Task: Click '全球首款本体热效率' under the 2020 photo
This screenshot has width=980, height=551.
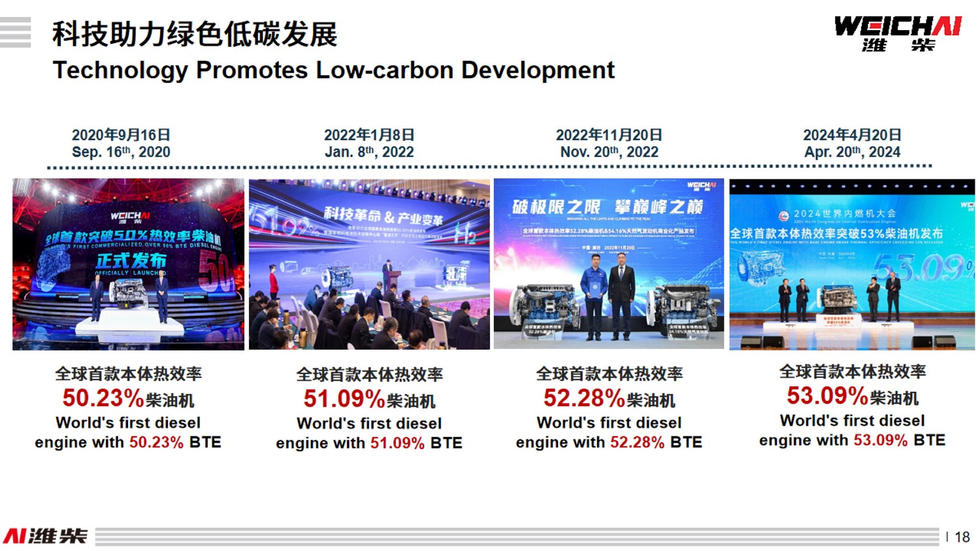Action: tap(128, 374)
